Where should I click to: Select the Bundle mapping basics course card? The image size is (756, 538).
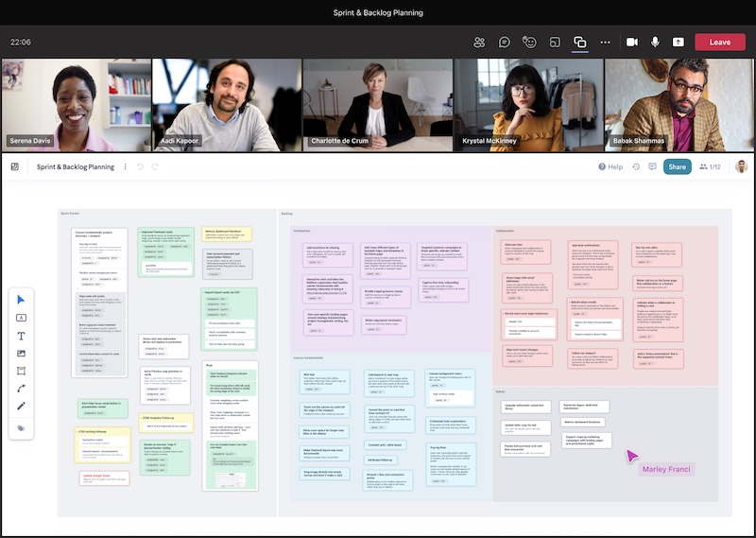pyautogui.click(x=386, y=297)
